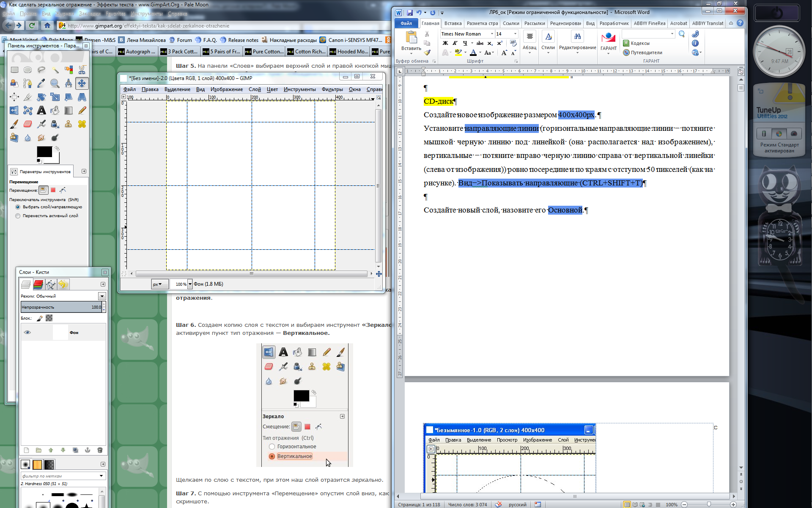Switch to Word tab Вставка
812x508 pixels.
453,23
